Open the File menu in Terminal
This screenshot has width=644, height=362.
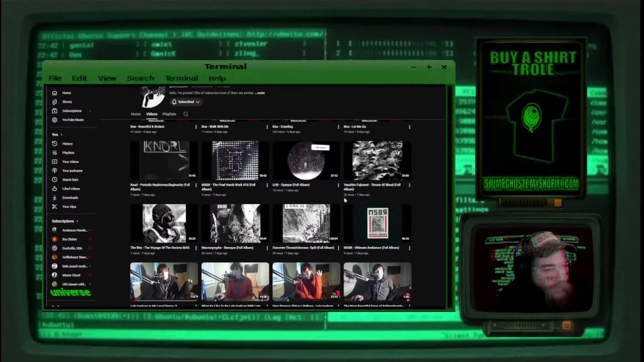coord(55,78)
